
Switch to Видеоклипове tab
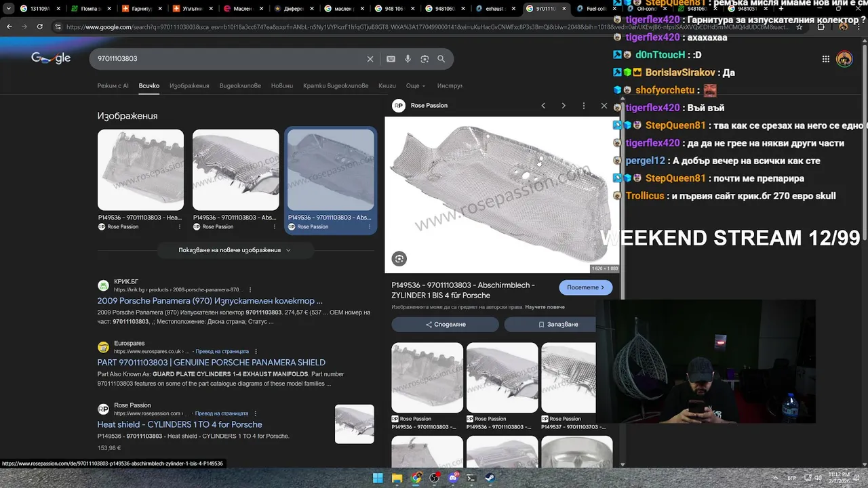click(x=240, y=86)
